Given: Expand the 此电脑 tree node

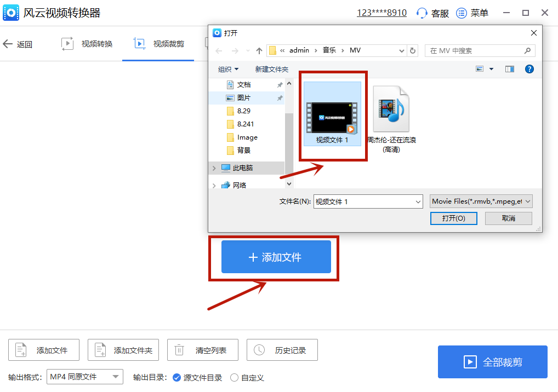Looking at the screenshot, I should pyautogui.click(x=214, y=168).
